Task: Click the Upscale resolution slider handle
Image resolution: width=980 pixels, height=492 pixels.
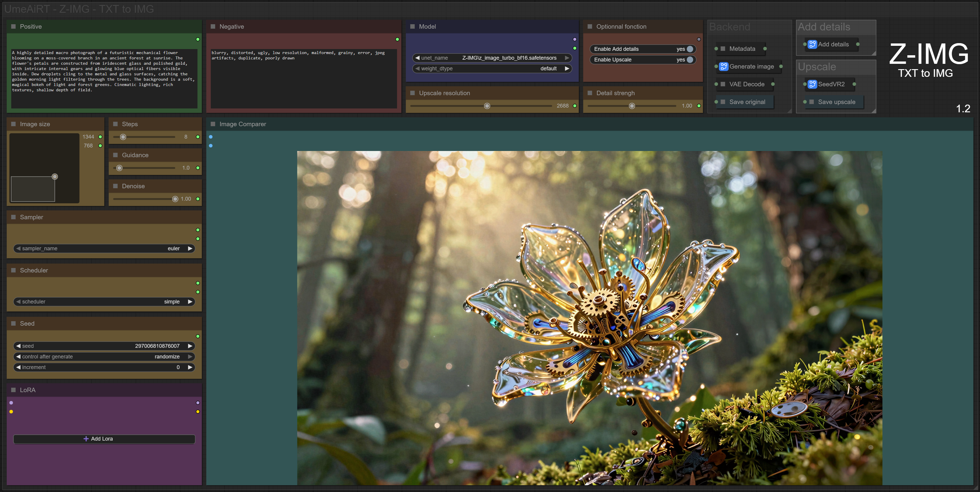Action: [x=487, y=106]
